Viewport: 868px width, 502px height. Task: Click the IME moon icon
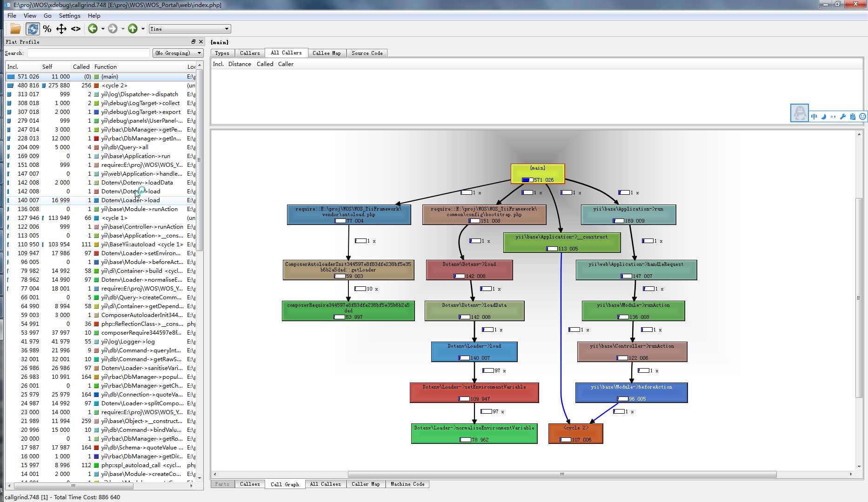(823, 117)
